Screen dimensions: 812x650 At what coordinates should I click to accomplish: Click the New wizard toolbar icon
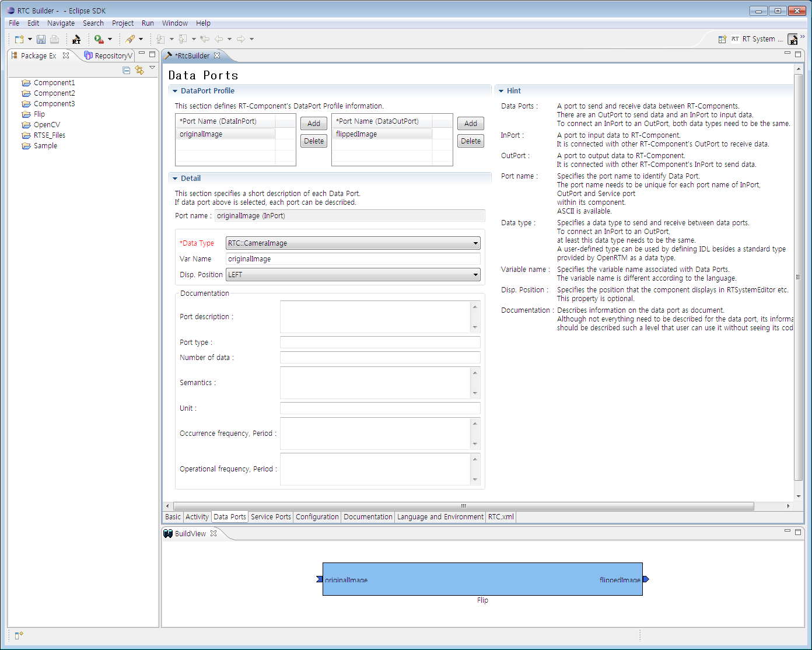(19, 39)
